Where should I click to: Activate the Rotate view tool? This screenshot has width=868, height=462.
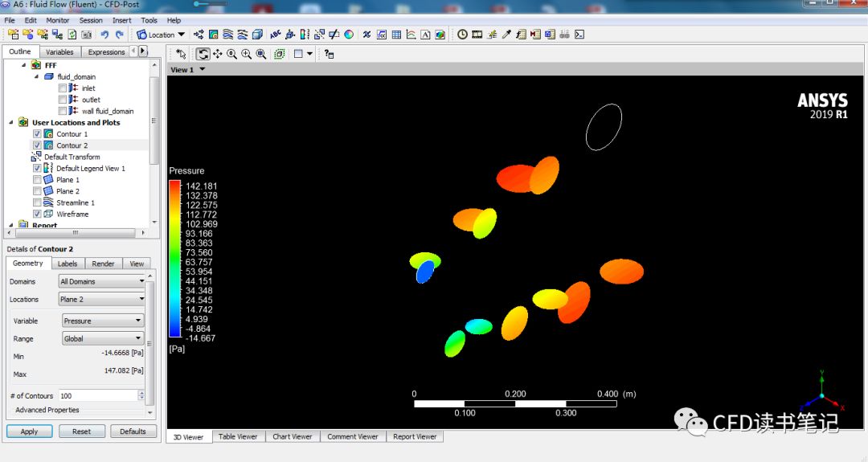203,54
